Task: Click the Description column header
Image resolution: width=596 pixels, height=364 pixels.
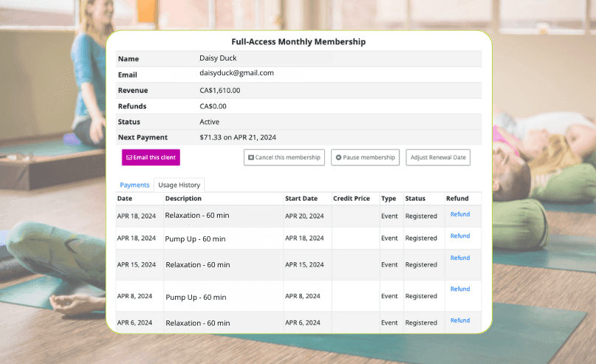Action: click(183, 199)
